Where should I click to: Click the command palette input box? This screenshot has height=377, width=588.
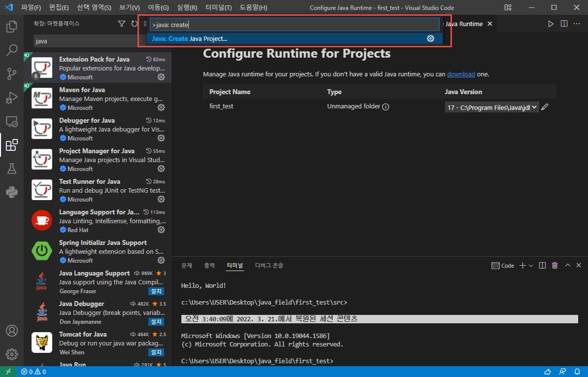[x=294, y=25]
